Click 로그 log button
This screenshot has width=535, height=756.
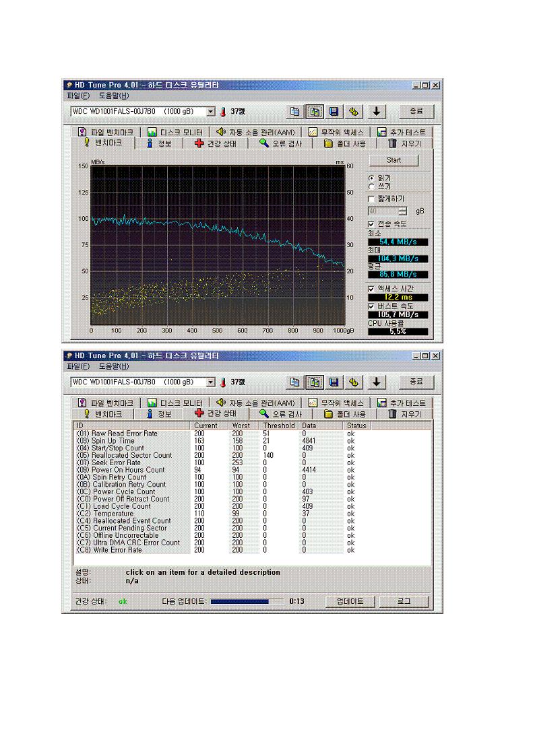click(404, 602)
